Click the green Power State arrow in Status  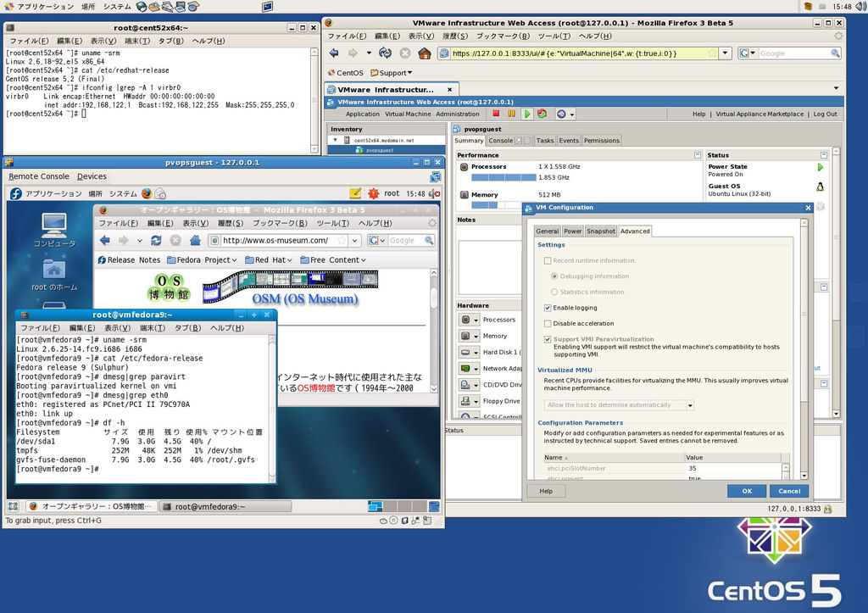[821, 167]
